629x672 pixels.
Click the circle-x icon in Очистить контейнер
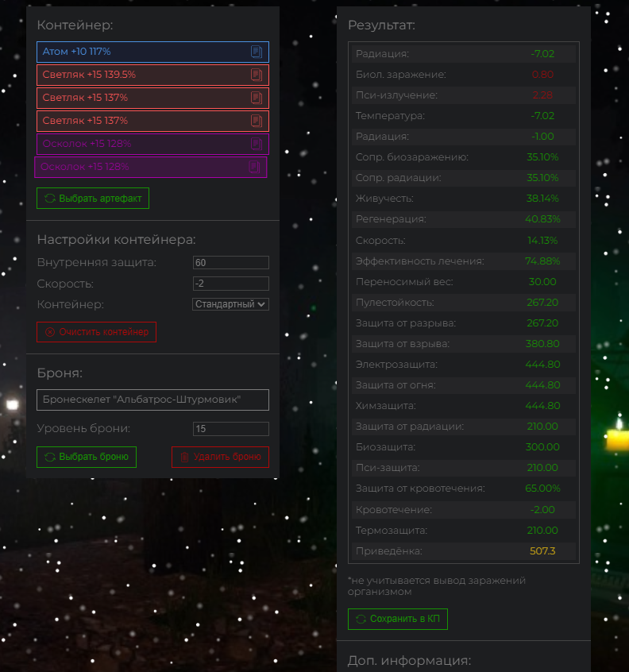point(50,332)
